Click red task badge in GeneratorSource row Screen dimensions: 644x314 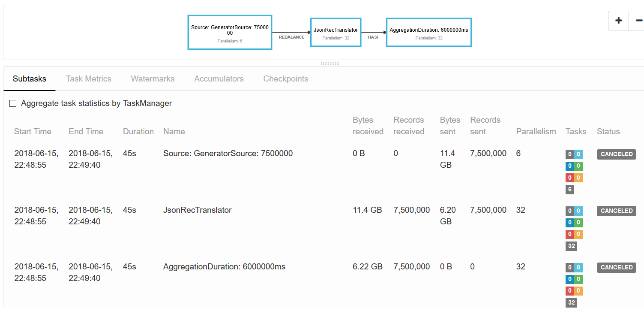(569, 178)
